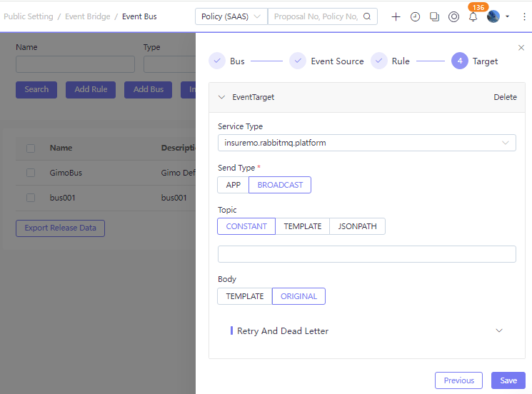This screenshot has height=394, width=532.
Task: Open notifications bell with 136 badge
Action: coord(473,16)
